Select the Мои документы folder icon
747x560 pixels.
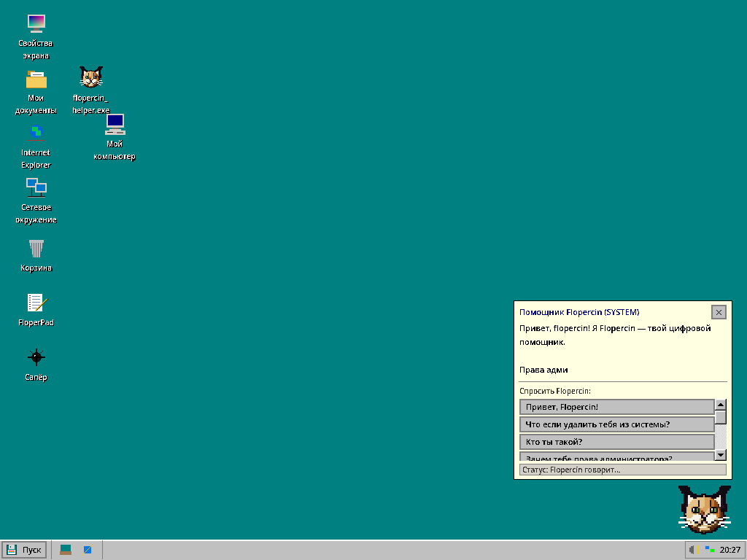pos(36,92)
